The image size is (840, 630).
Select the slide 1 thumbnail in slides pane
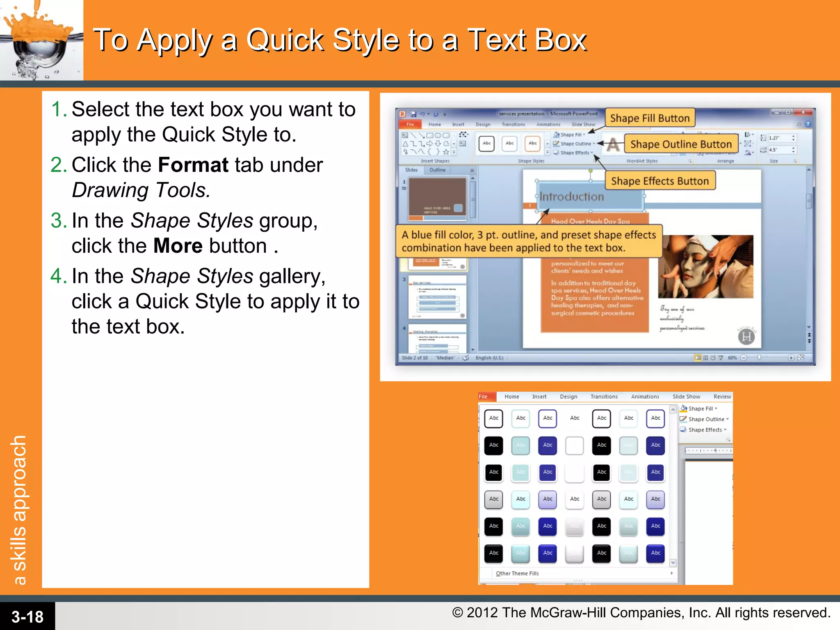[x=437, y=198]
